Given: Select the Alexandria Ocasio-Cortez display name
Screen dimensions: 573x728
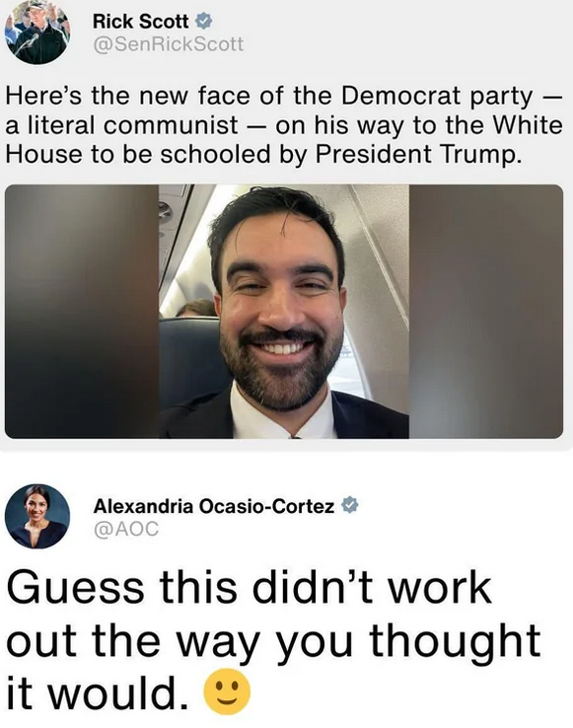Looking at the screenshot, I should coord(214,506).
